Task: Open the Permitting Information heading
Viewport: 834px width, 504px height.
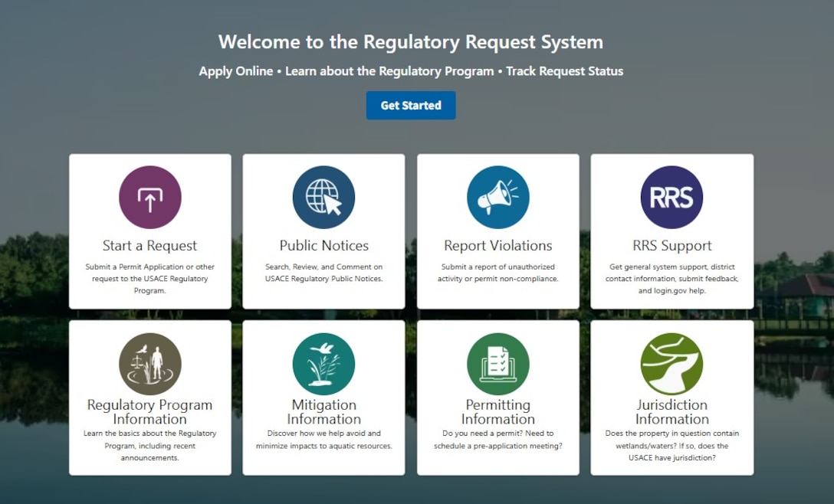Action: tap(497, 412)
